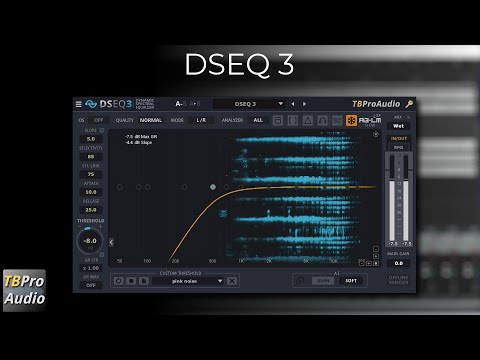
Task: Click the custom threshold record icon
Action: (x=131, y=281)
